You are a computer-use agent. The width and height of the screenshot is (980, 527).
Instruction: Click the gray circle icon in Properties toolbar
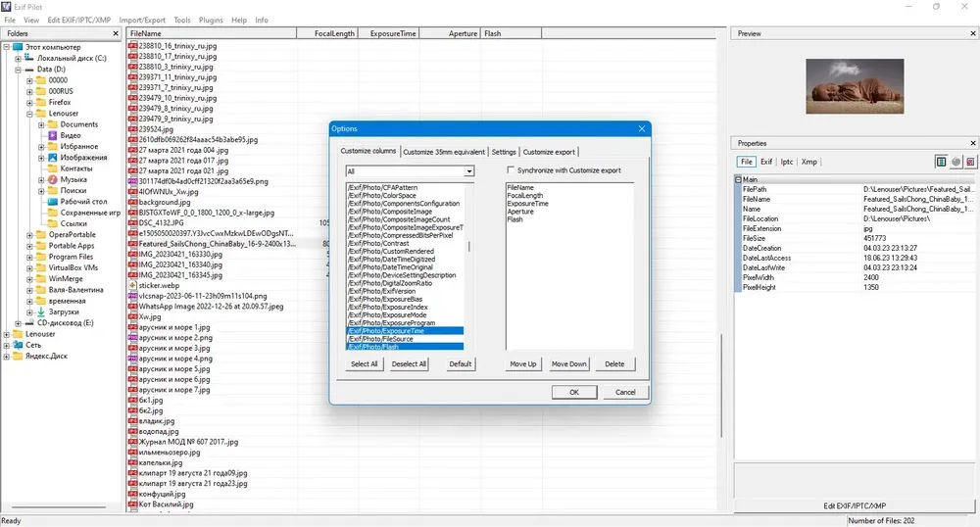955,162
